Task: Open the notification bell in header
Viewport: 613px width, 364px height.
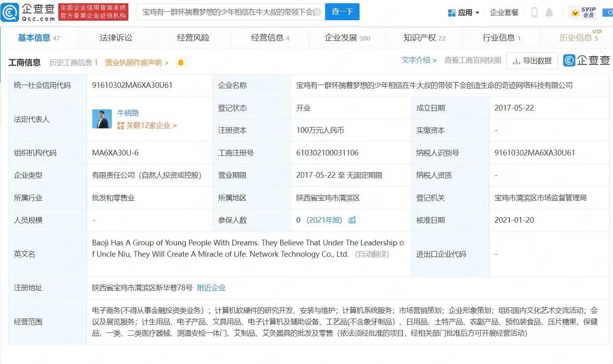Action: tap(549, 13)
